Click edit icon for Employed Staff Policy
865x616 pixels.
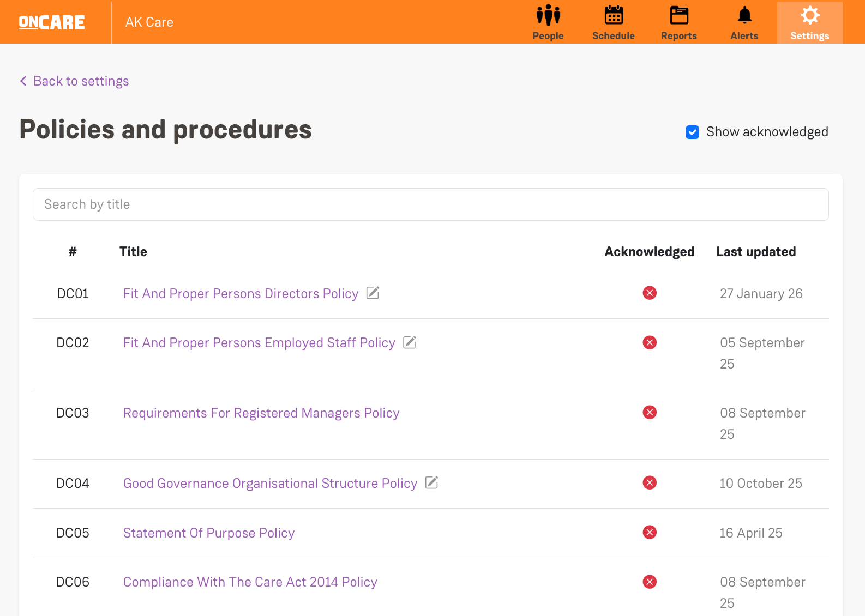click(x=409, y=342)
